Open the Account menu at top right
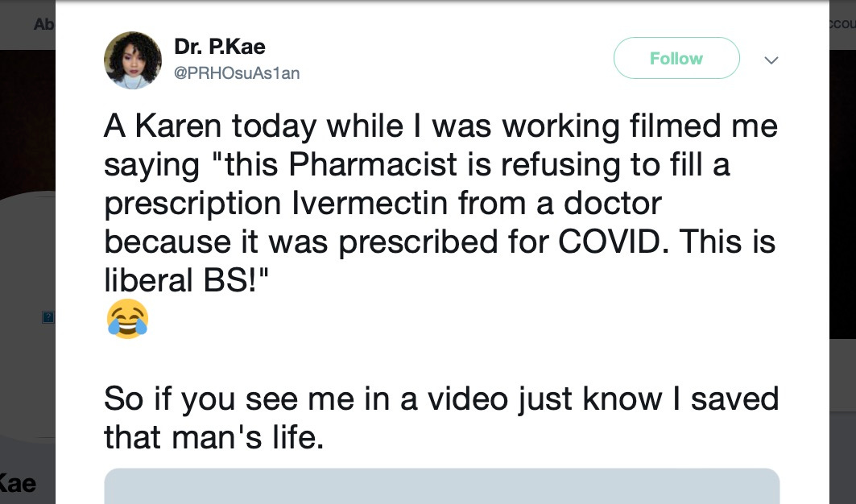The height and width of the screenshot is (504, 856). (841, 24)
